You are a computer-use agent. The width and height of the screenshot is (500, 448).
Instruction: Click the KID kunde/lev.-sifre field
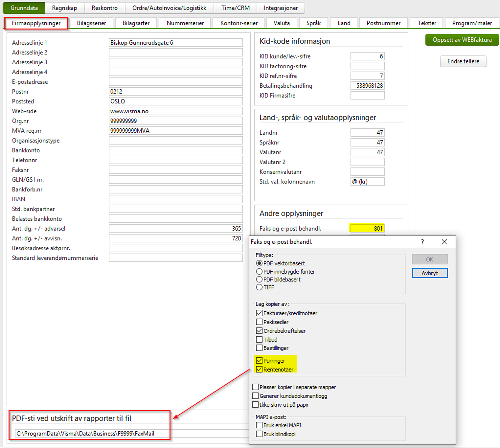click(368, 56)
